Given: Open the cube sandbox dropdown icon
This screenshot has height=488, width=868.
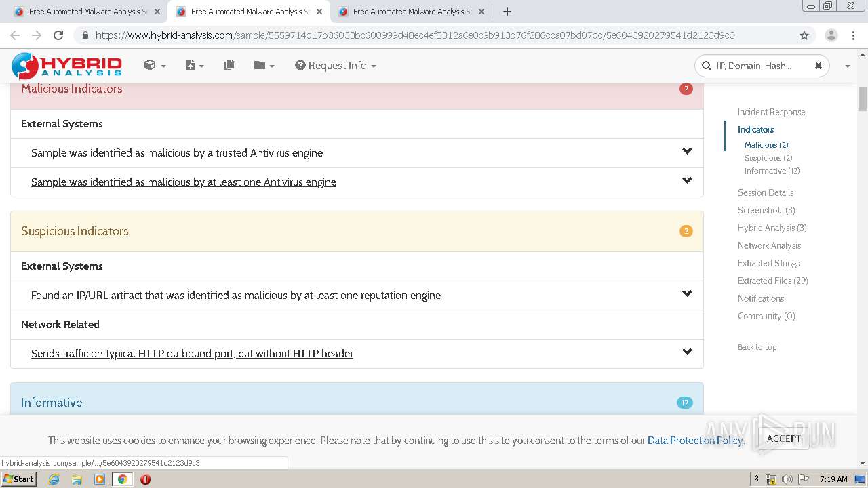Looking at the screenshot, I should 155,65.
